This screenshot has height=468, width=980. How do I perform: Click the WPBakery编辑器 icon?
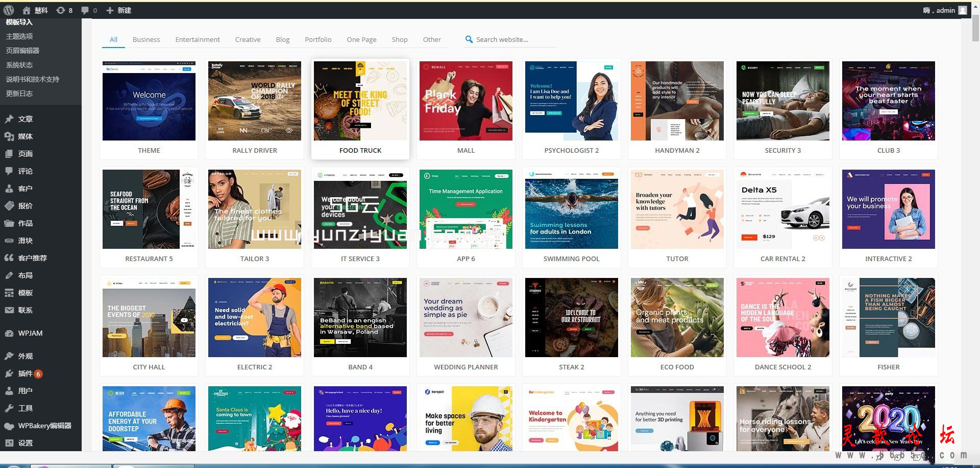coord(9,426)
